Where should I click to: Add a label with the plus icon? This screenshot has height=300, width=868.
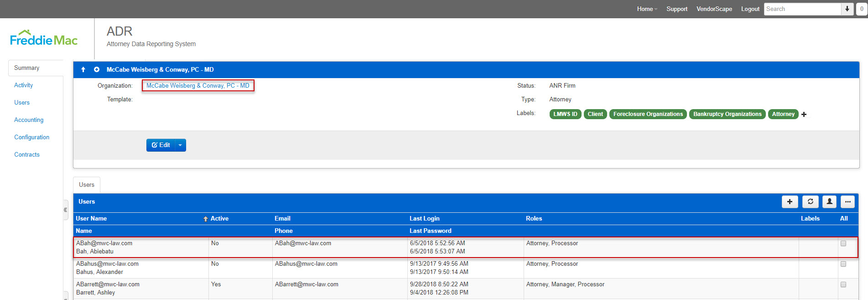pos(804,114)
